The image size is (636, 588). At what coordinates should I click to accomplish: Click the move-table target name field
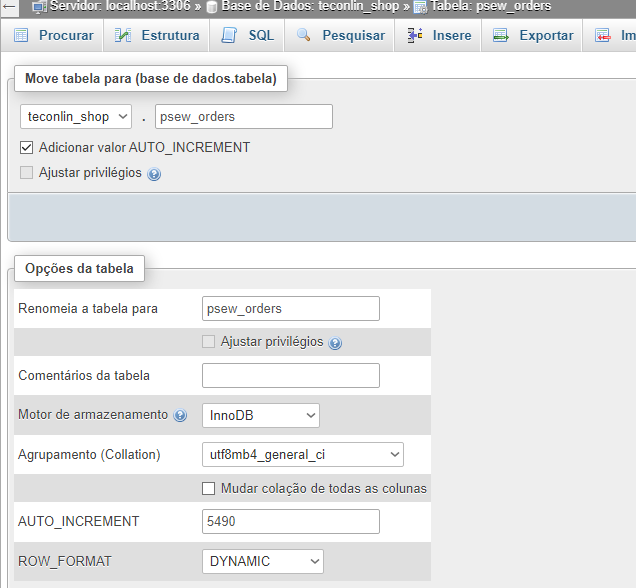[x=244, y=117]
